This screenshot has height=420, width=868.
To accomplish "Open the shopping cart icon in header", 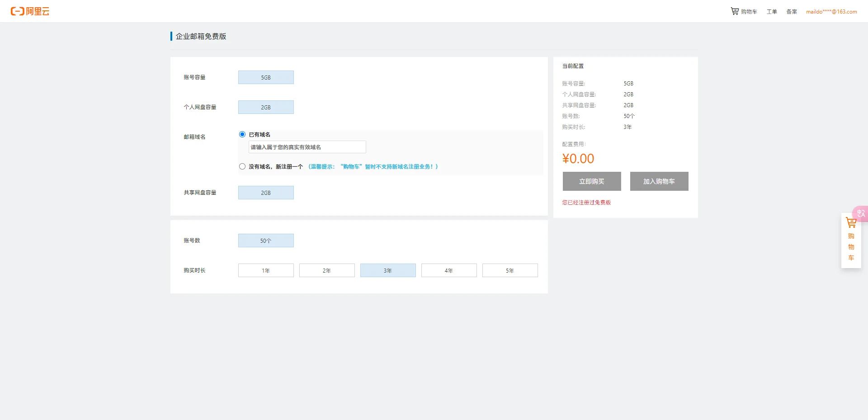I will [735, 11].
